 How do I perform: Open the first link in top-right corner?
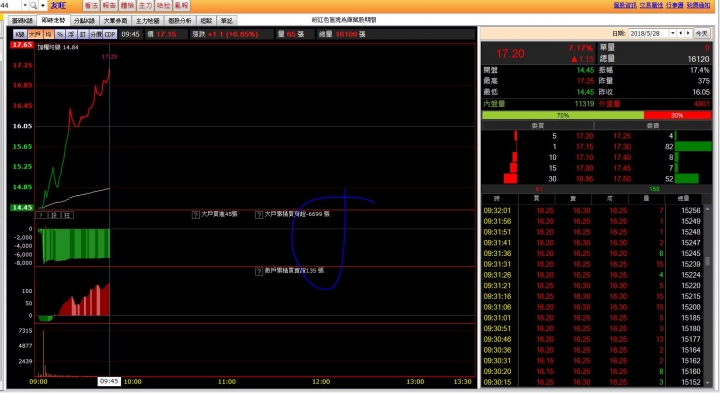(625, 5)
